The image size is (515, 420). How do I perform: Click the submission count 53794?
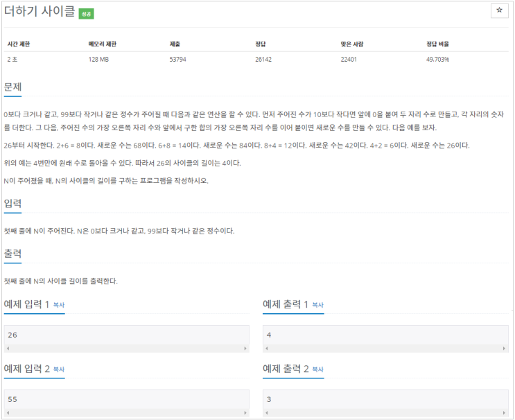177,60
